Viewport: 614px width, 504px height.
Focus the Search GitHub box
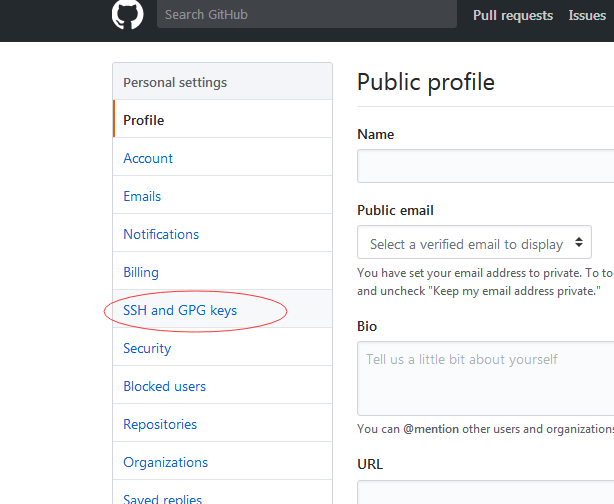click(306, 15)
